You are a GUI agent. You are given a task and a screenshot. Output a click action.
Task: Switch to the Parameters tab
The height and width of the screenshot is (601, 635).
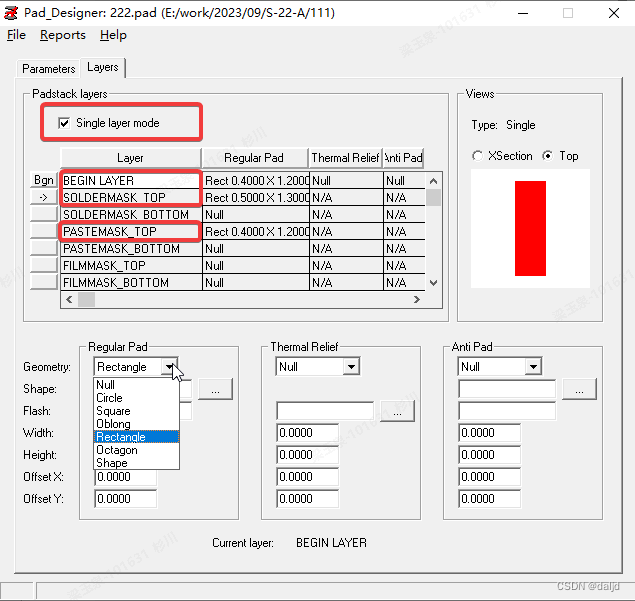[x=49, y=69]
